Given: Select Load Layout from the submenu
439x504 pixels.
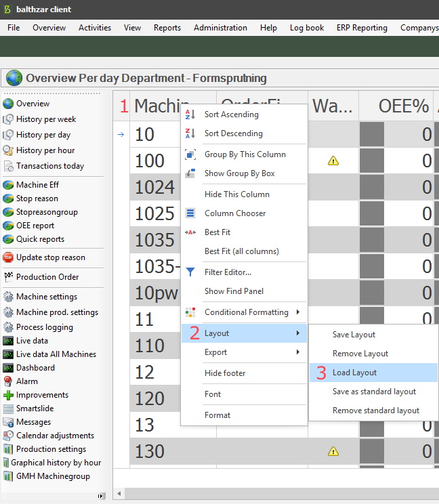Looking at the screenshot, I should pos(354,373).
